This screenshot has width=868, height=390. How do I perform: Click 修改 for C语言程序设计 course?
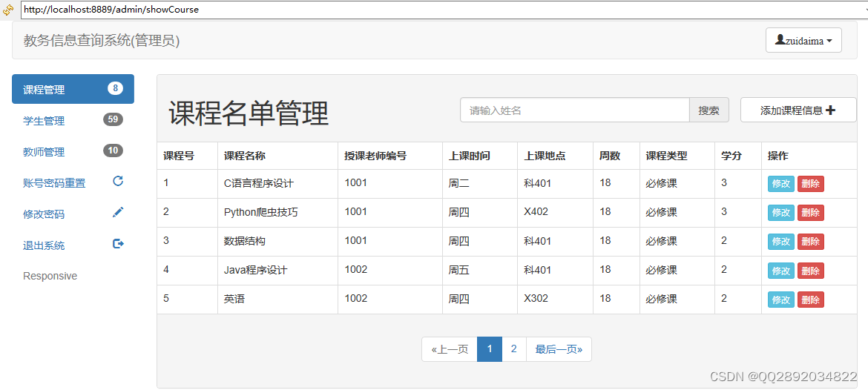pos(780,184)
